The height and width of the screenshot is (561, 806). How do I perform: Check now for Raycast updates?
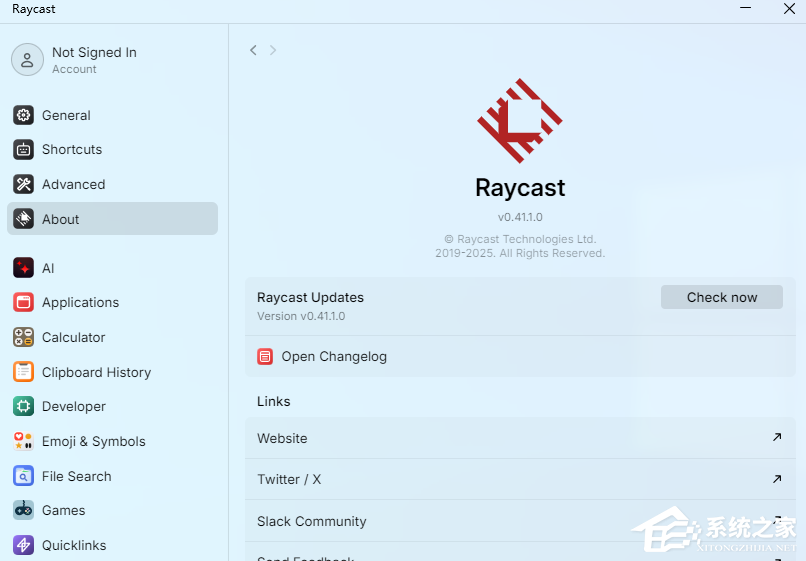tap(722, 297)
